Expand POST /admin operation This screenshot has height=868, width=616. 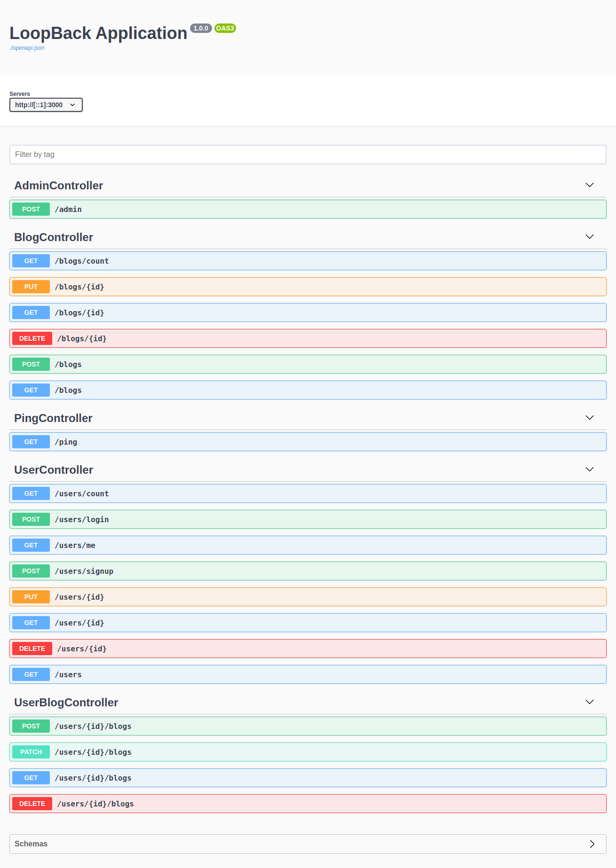point(308,209)
